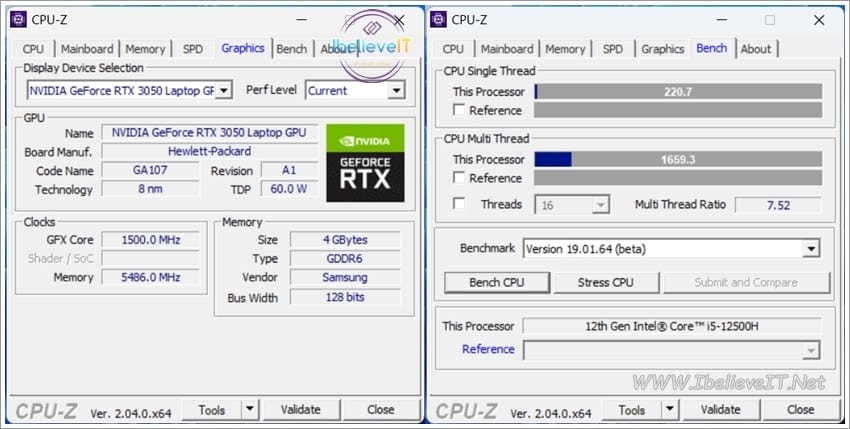Click Validate button in left window
The image size is (850, 429).
coord(300,409)
